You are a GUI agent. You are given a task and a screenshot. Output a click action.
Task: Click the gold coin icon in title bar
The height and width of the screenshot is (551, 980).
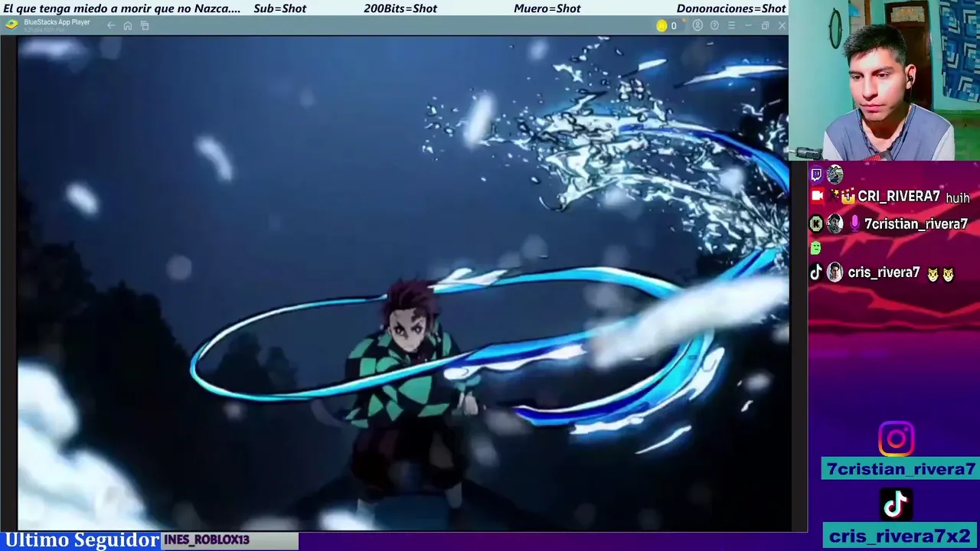tap(661, 25)
